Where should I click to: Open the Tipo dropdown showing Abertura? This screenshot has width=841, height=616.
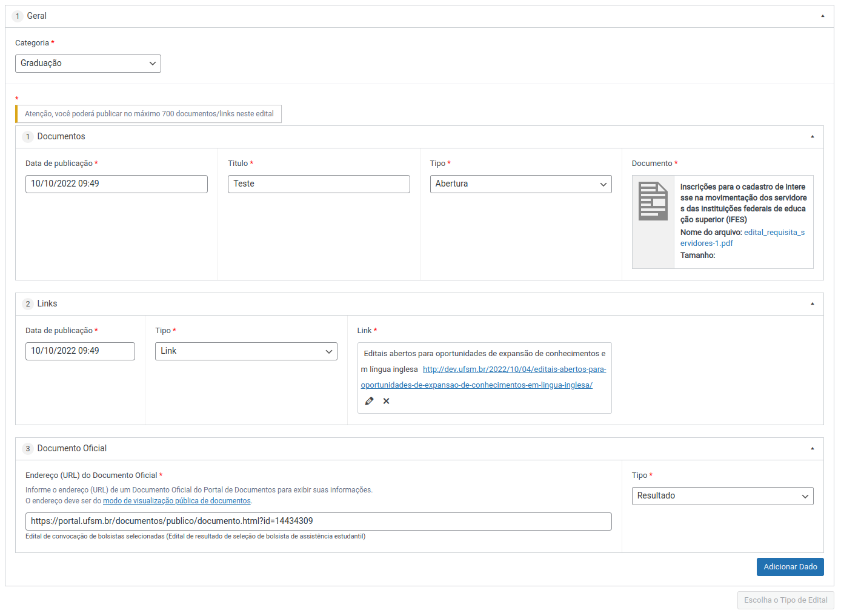click(x=520, y=184)
